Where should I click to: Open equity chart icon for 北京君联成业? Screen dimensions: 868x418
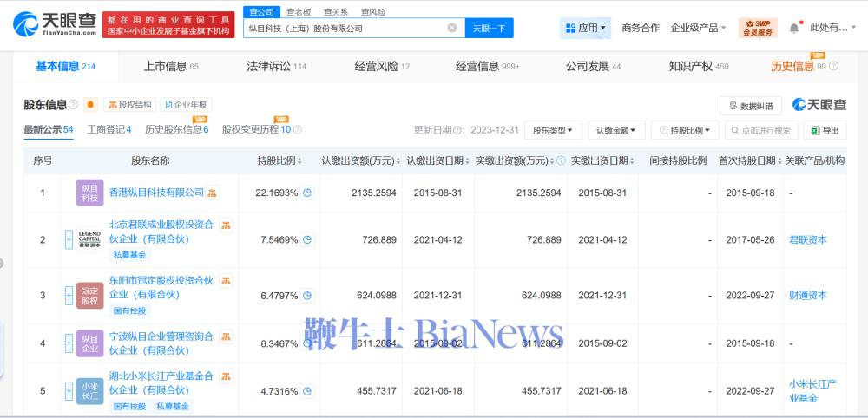pyautogui.click(x=226, y=225)
